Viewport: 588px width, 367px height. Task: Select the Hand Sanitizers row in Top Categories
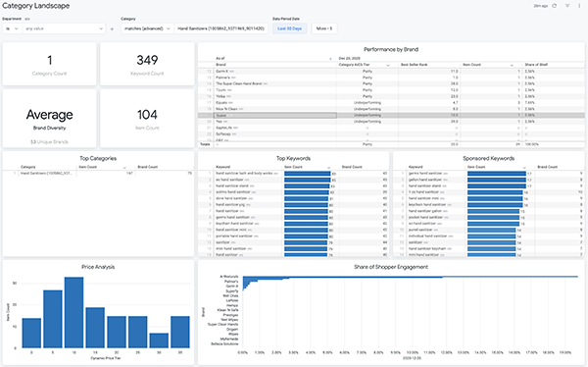click(x=98, y=173)
